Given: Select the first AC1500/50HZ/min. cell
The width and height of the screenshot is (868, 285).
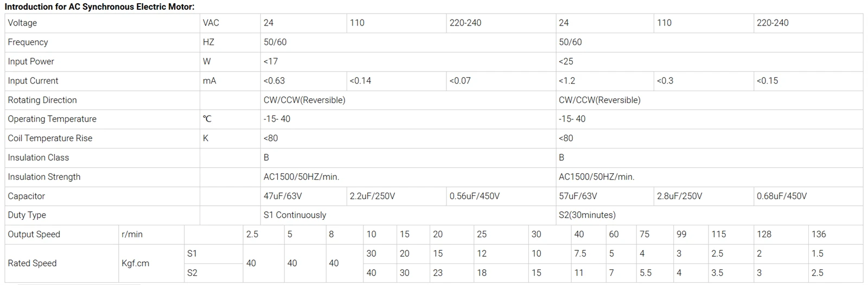Looking at the screenshot, I should pos(408,177).
